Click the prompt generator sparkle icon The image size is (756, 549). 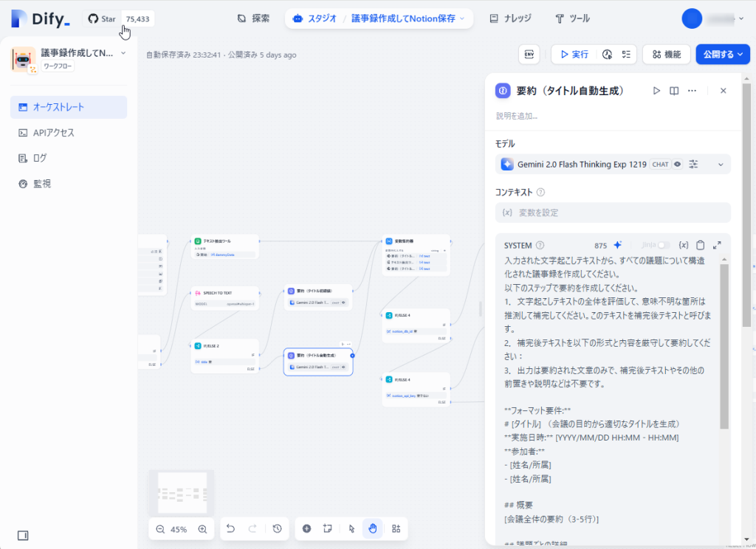point(618,245)
